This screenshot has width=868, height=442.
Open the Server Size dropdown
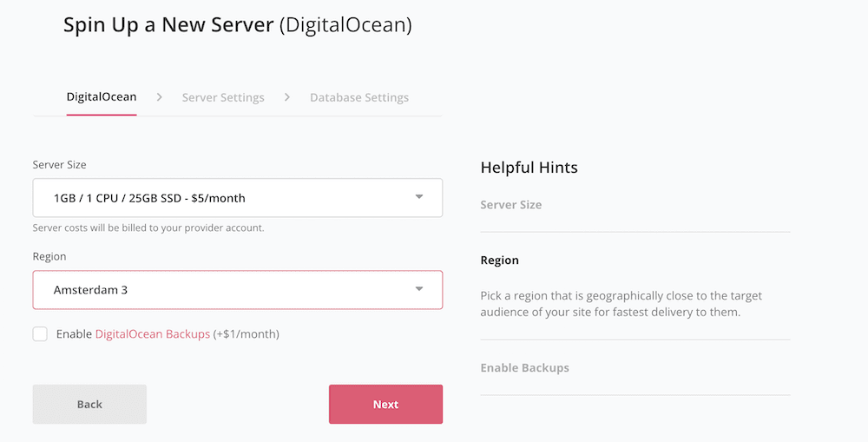pos(238,198)
